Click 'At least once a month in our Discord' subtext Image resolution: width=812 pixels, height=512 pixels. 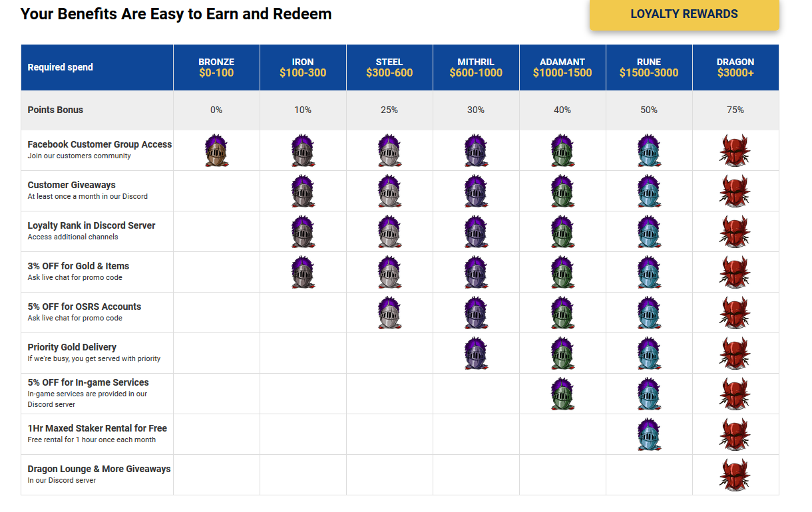click(88, 197)
